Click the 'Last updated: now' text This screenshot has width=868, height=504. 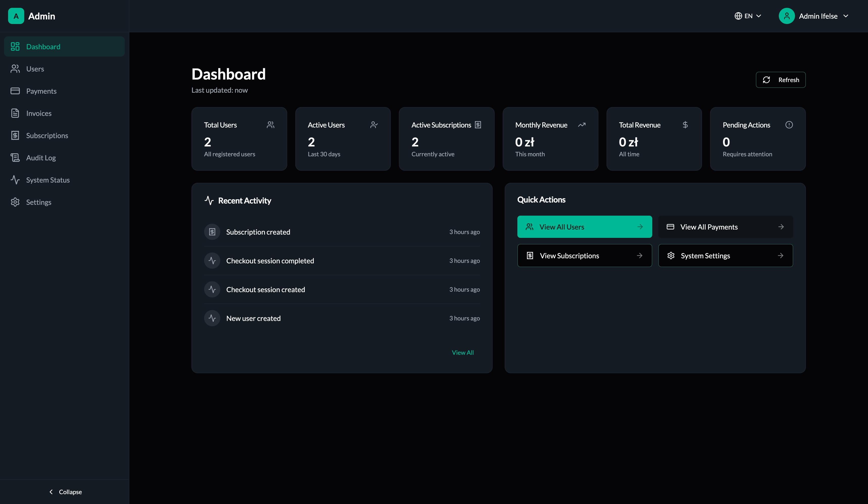220,90
